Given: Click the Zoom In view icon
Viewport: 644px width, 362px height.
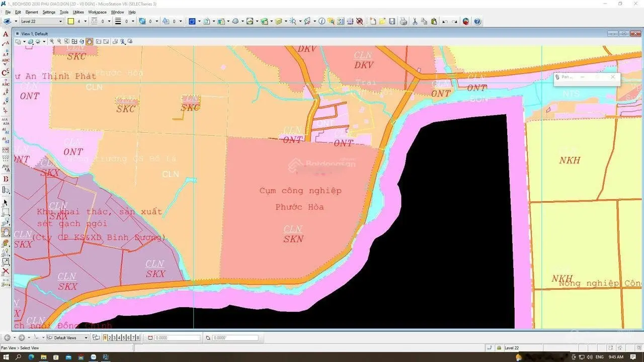Looking at the screenshot, I should tap(52, 41).
